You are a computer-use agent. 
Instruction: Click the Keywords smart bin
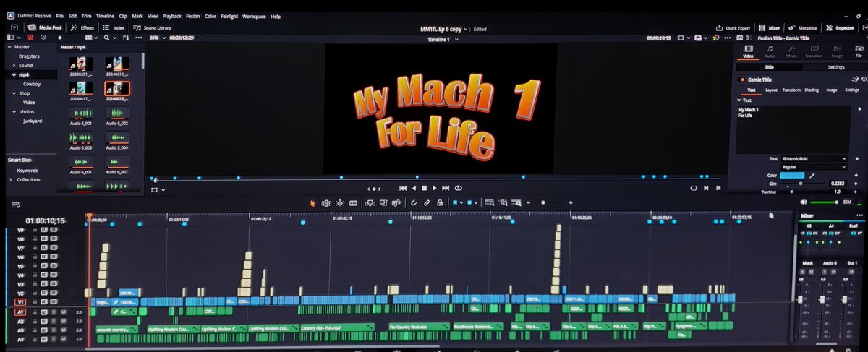pos(27,171)
